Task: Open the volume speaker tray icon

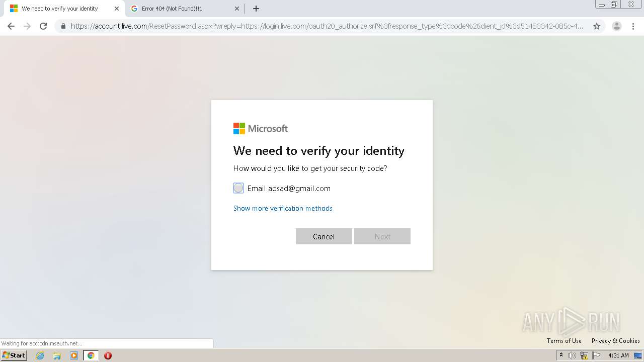Action: coord(572,355)
